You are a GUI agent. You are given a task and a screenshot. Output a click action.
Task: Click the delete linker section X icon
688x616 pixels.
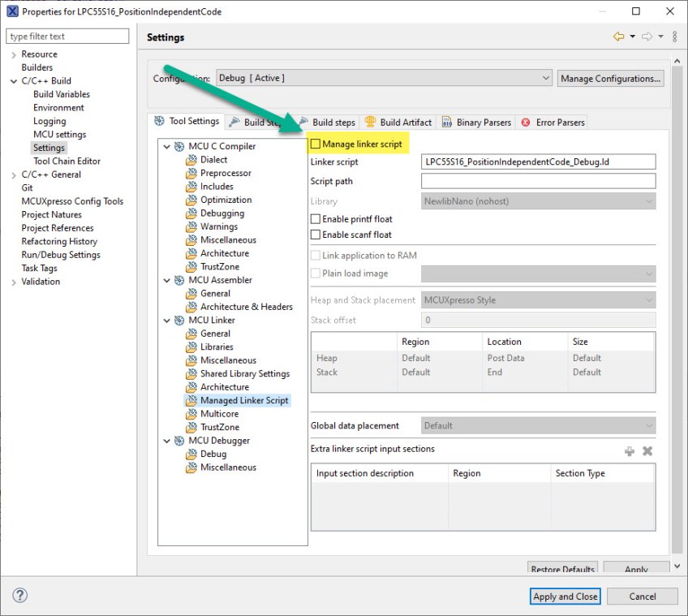[647, 451]
